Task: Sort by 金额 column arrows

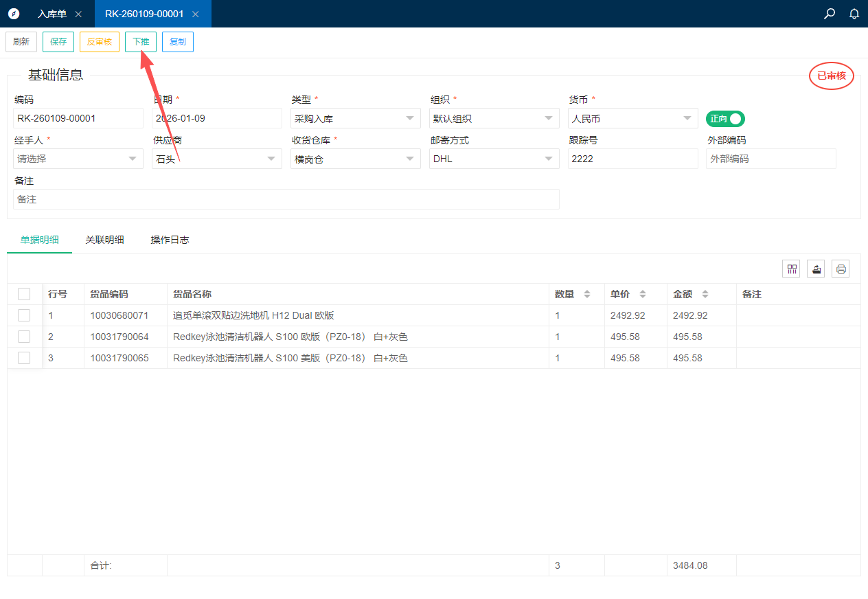Action: pyautogui.click(x=705, y=294)
